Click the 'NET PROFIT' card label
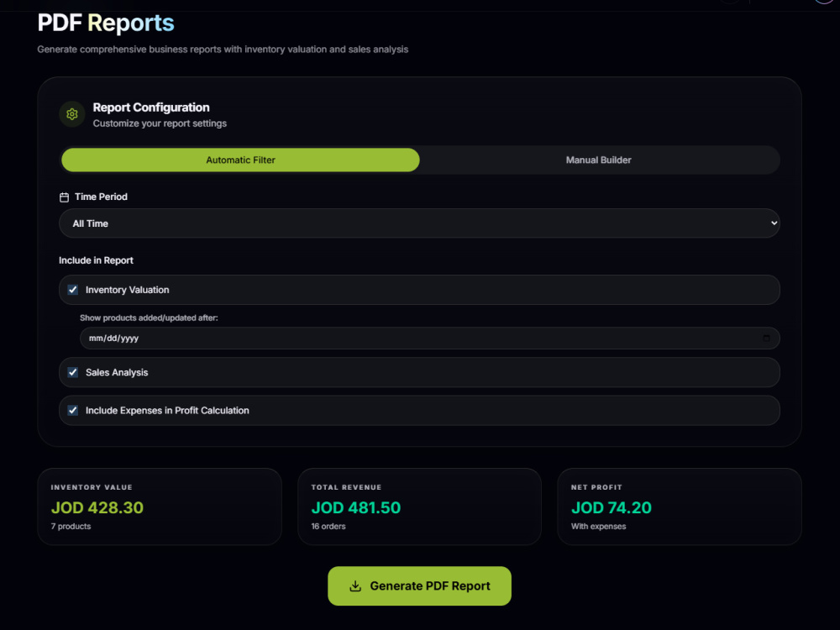Image resolution: width=840 pixels, height=630 pixels. [596, 487]
